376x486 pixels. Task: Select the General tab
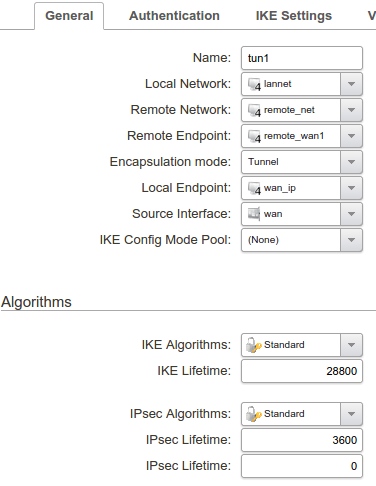pyautogui.click(x=69, y=16)
